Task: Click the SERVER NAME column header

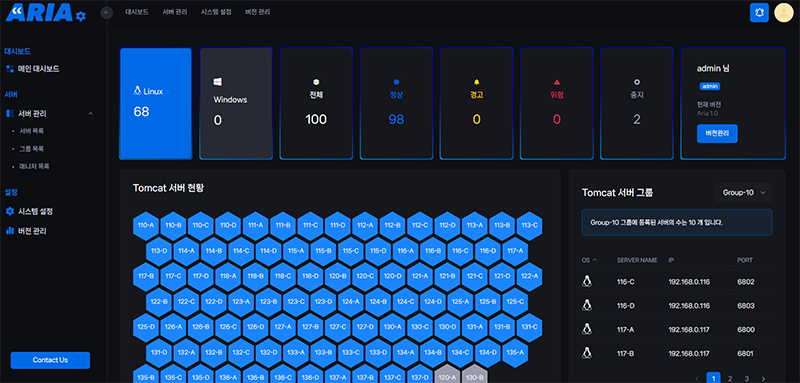Action: (637, 260)
